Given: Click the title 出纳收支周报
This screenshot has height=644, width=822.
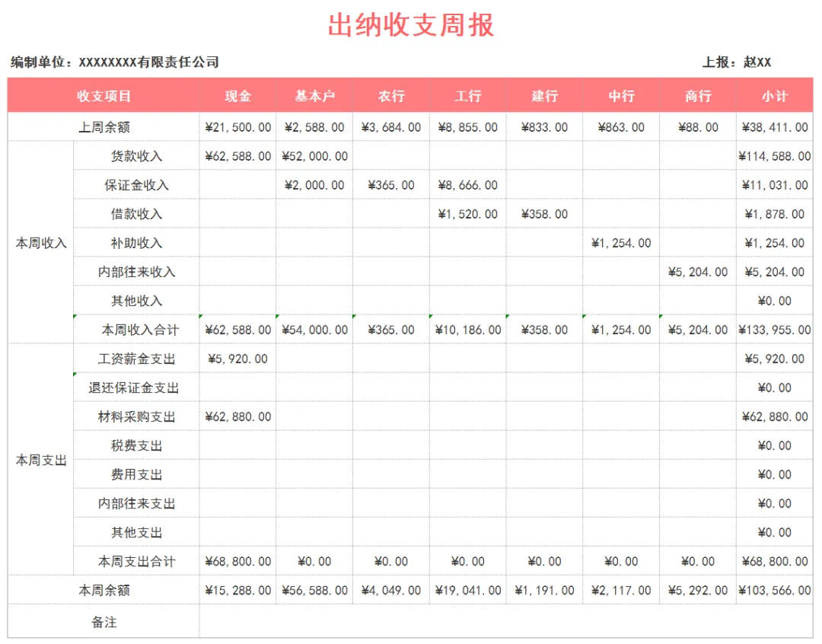Looking at the screenshot, I should 411,25.
